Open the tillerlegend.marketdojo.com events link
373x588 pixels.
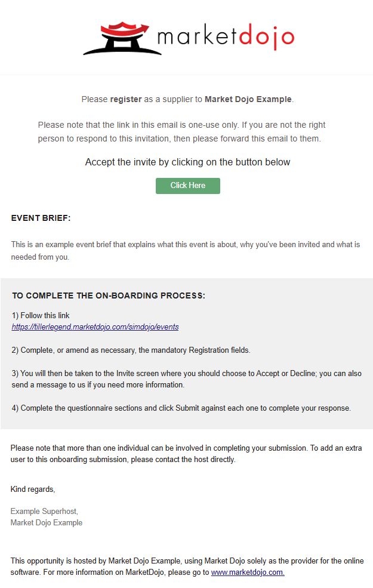[95, 327]
